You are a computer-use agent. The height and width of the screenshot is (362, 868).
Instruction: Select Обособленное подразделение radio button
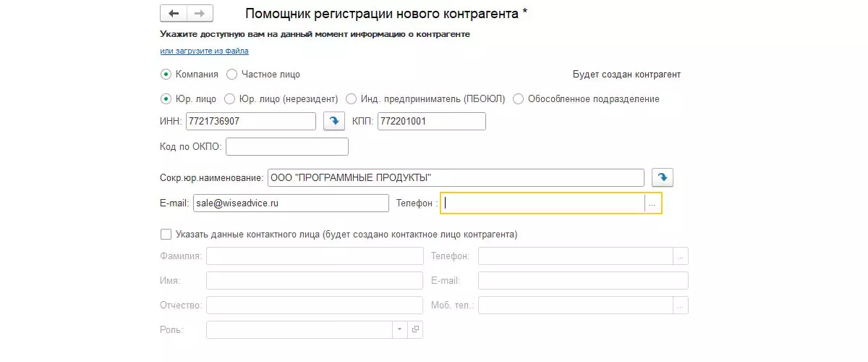(x=518, y=98)
